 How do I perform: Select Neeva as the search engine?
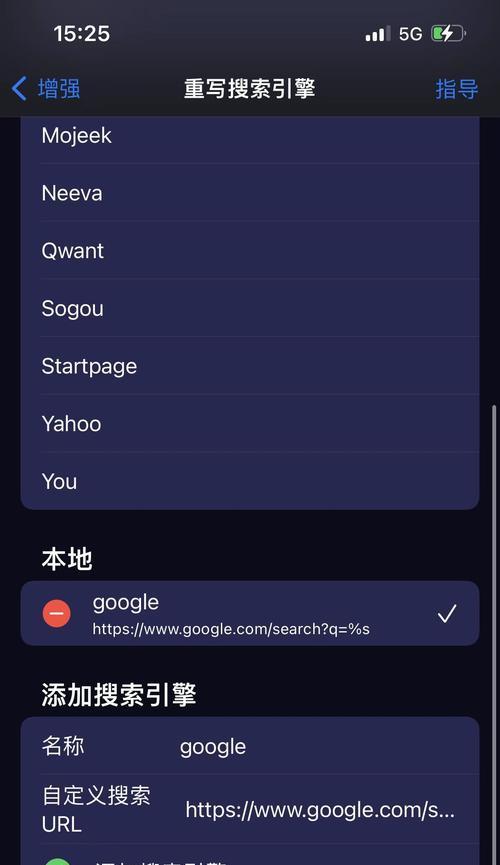click(250, 193)
